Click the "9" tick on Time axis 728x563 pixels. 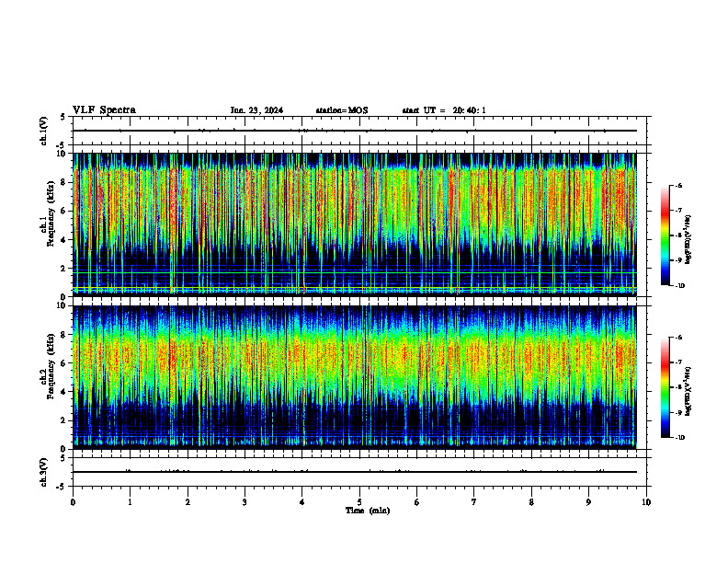(x=588, y=502)
